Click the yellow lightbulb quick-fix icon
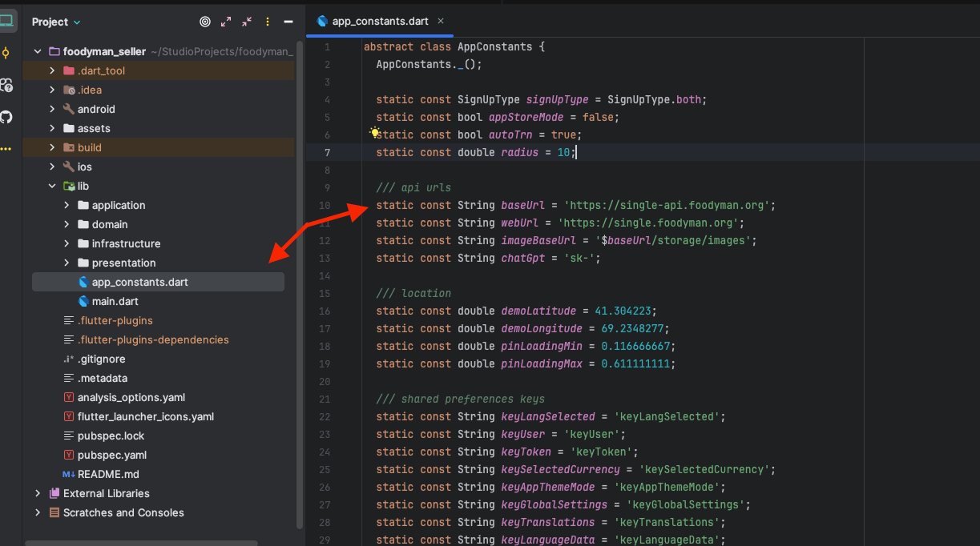980x546 pixels. 374,133
